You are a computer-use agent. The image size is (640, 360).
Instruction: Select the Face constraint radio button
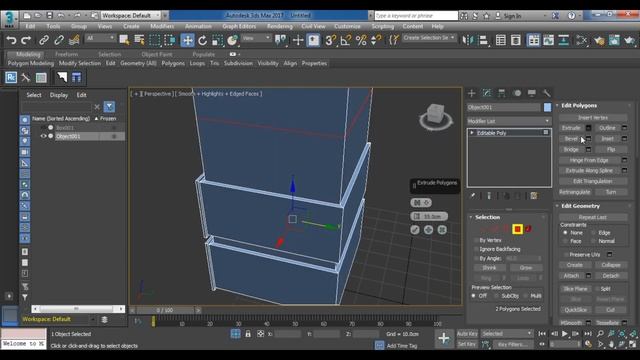[565, 241]
